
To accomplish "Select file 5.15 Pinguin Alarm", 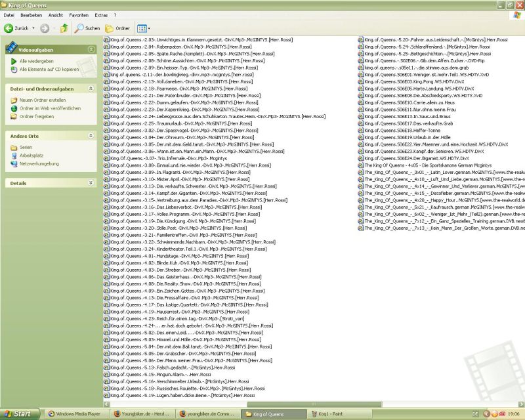I will [160, 375].
